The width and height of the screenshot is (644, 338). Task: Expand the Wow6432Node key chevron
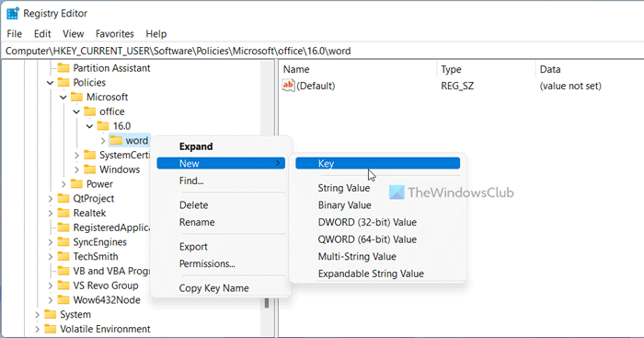click(x=51, y=299)
